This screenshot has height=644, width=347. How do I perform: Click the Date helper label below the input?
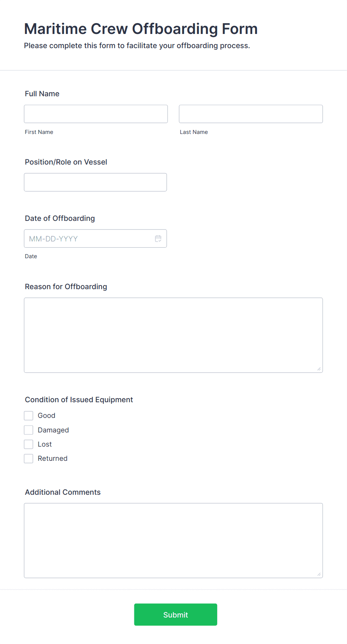click(31, 256)
